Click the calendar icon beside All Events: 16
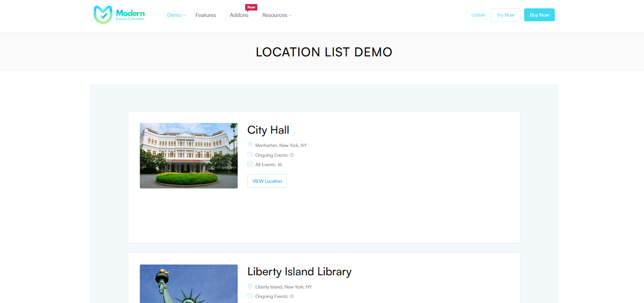Viewport: 644px width, 303px height. coord(250,164)
